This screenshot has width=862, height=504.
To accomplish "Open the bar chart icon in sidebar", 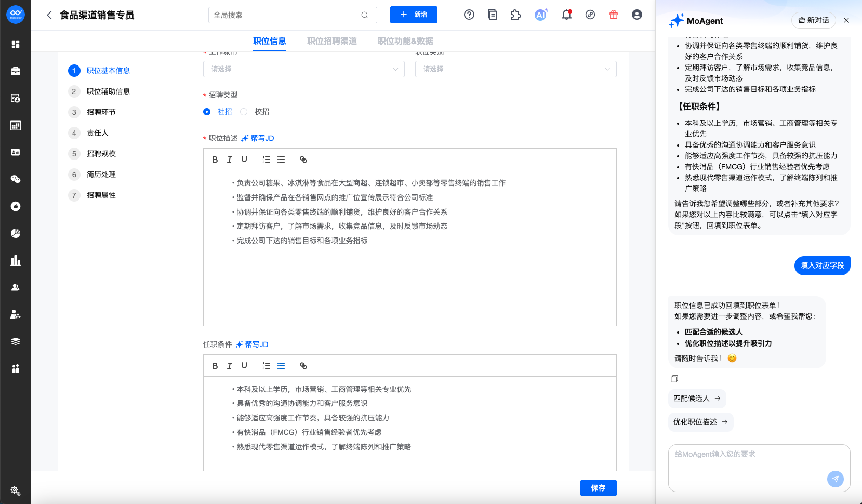I will coord(16,260).
